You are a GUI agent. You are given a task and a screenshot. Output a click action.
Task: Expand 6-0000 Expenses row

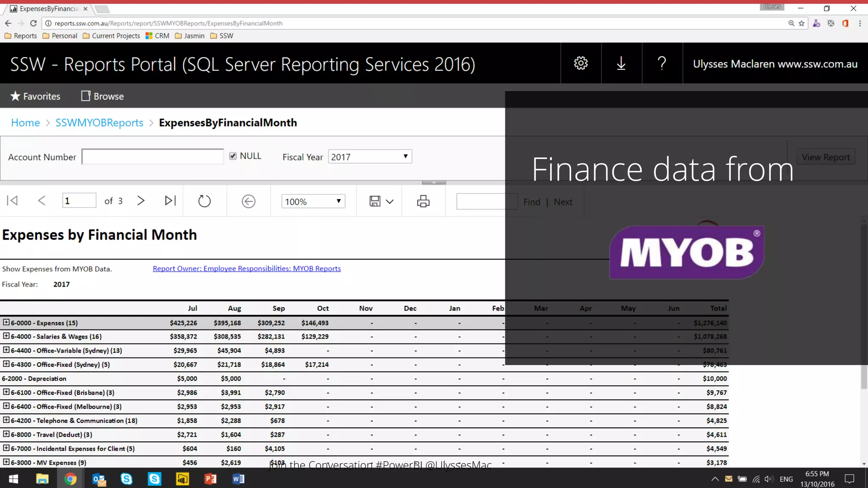[6, 322]
